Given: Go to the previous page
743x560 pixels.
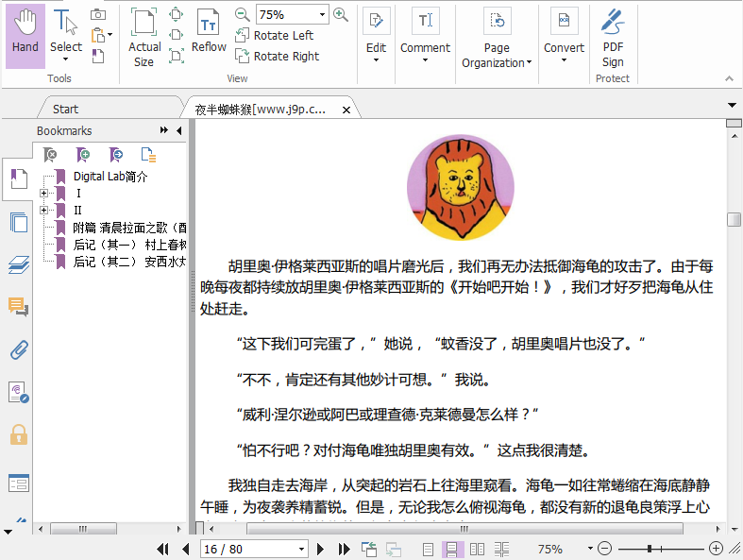Looking at the screenshot, I should point(186,549).
